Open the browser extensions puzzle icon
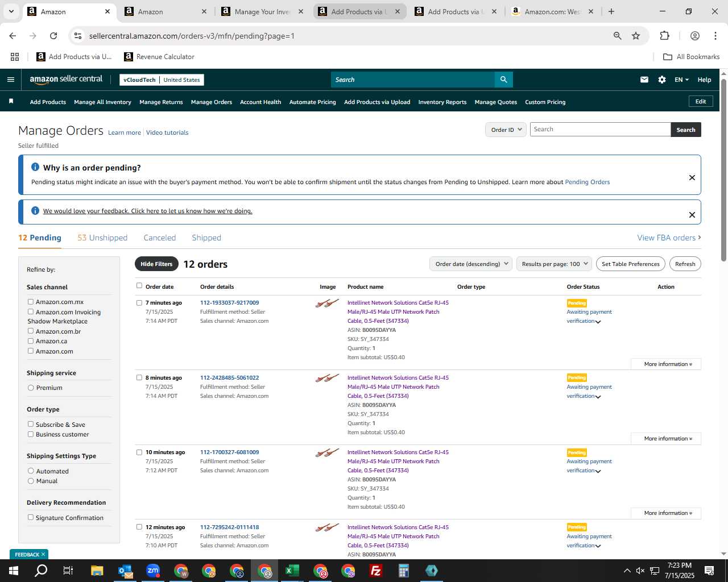 [x=664, y=36]
